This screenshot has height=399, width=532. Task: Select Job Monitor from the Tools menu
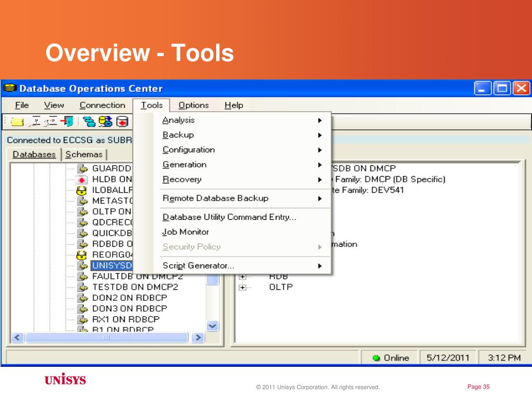(185, 232)
